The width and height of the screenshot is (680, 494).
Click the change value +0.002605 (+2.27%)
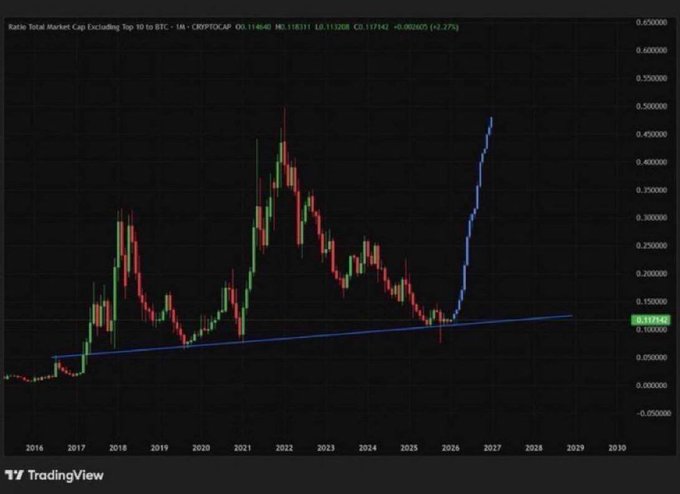(426, 27)
